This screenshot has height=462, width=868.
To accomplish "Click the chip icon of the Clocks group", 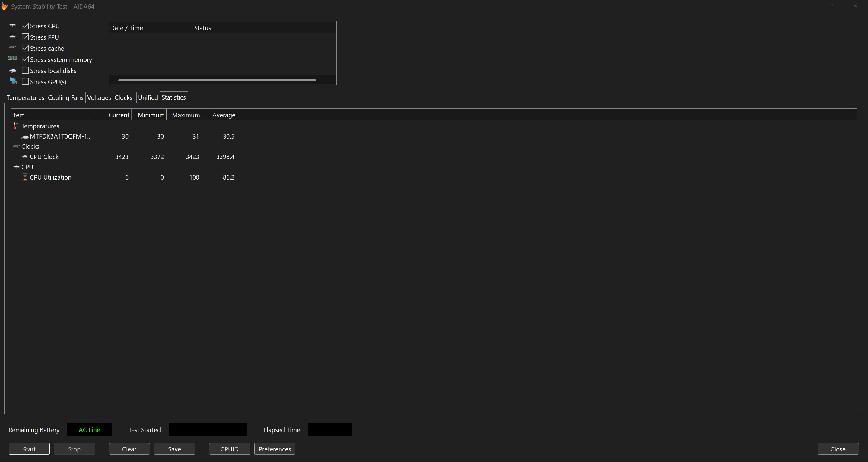I will coord(16,147).
